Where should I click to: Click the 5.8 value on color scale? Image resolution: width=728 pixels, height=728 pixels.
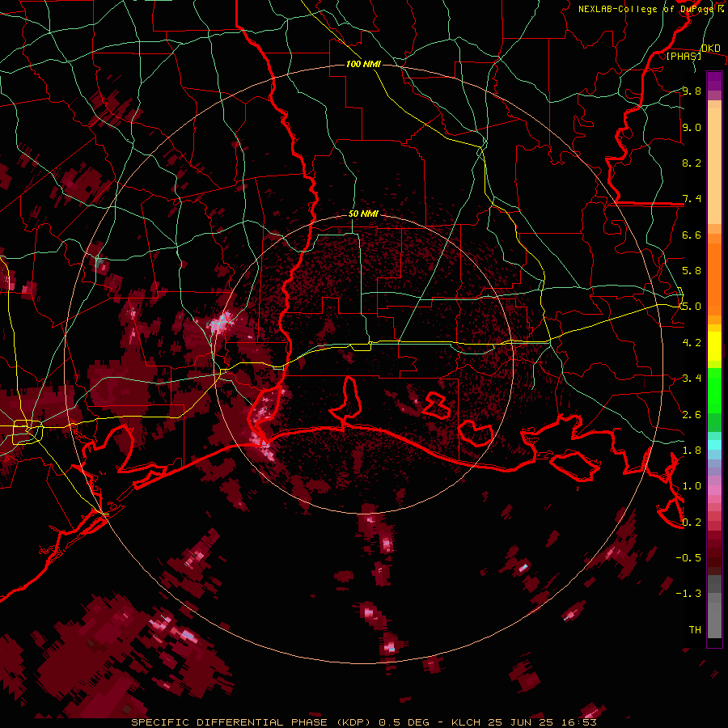(x=692, y=271)
